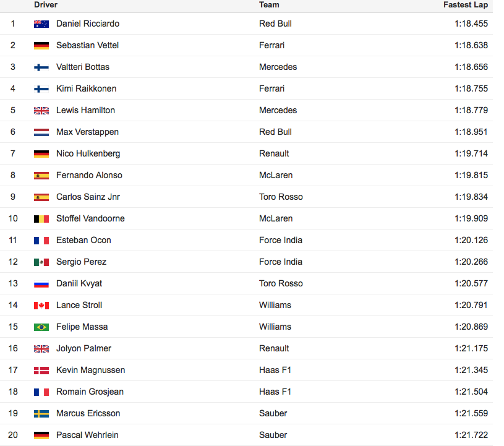Click the Dutch flag by Max Verstappen
Viewport: 504px width, 446px height.
[x=41, y=132]
